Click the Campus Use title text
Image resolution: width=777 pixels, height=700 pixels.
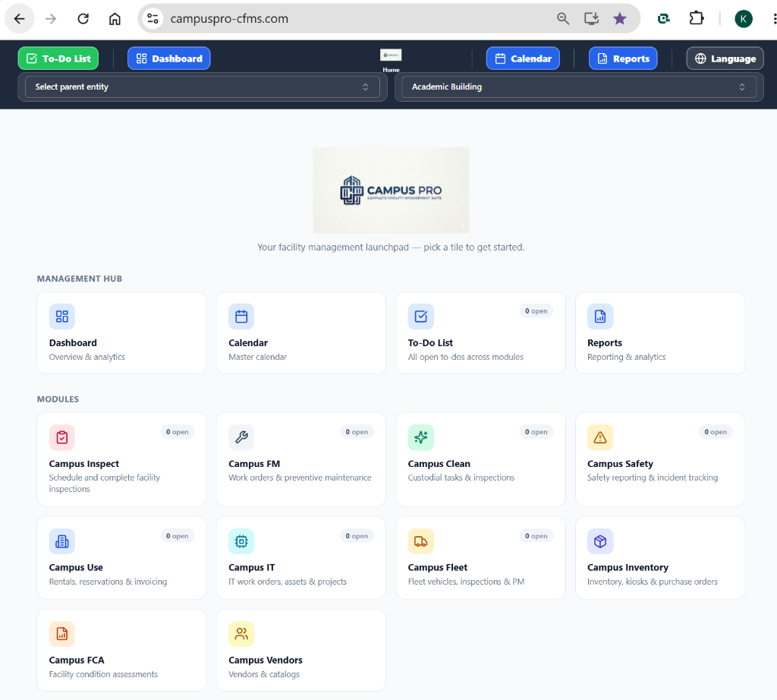click(x=76, y=568)
